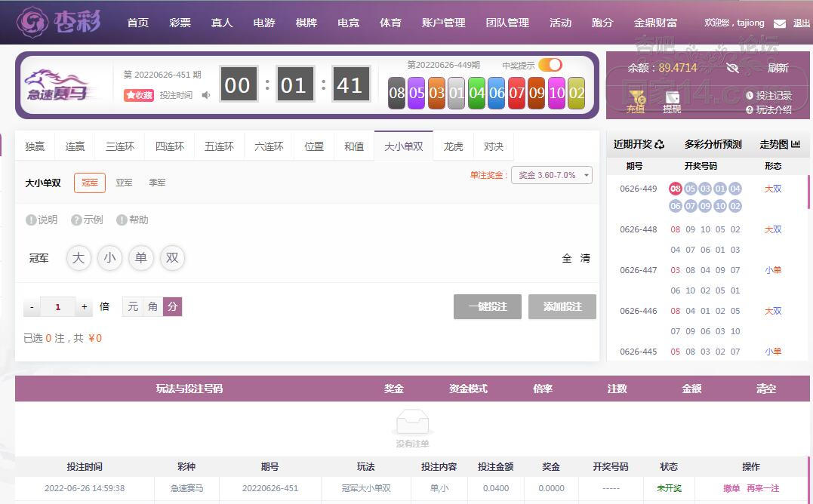Increase multiplier with plus button
The height and width of the screenshot is (504, 813).
click(x=84, y=306)
